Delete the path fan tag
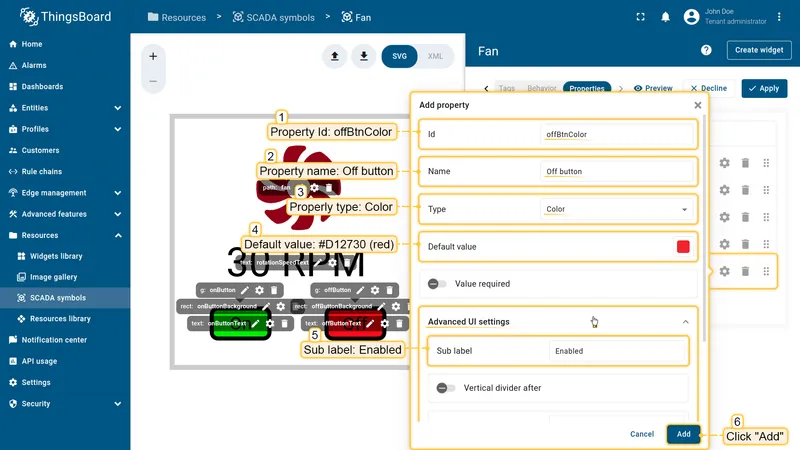 [329, 188]
